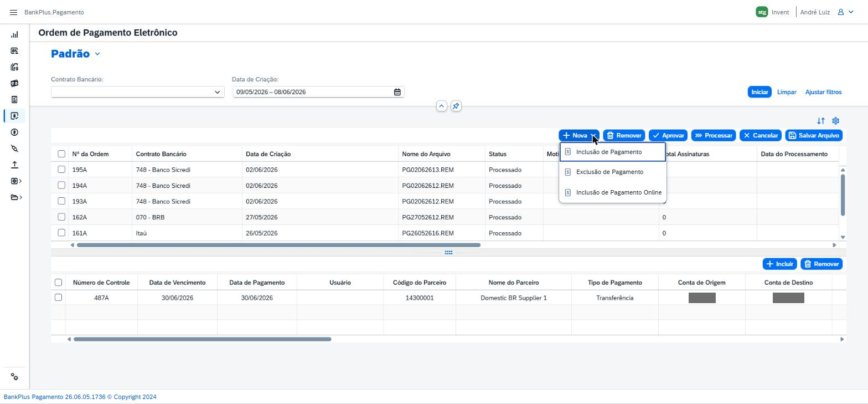Click the Salvar Arquivo button
Viewport: 868px width, 404px height.
814,135
